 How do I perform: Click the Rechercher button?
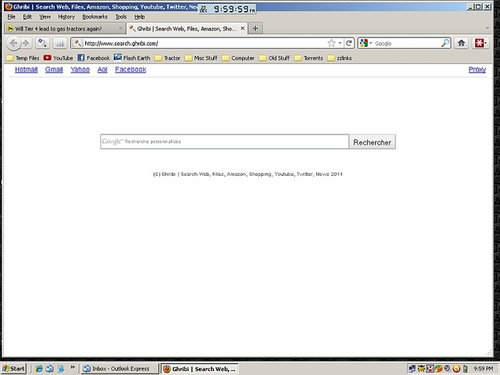(372, 142)
